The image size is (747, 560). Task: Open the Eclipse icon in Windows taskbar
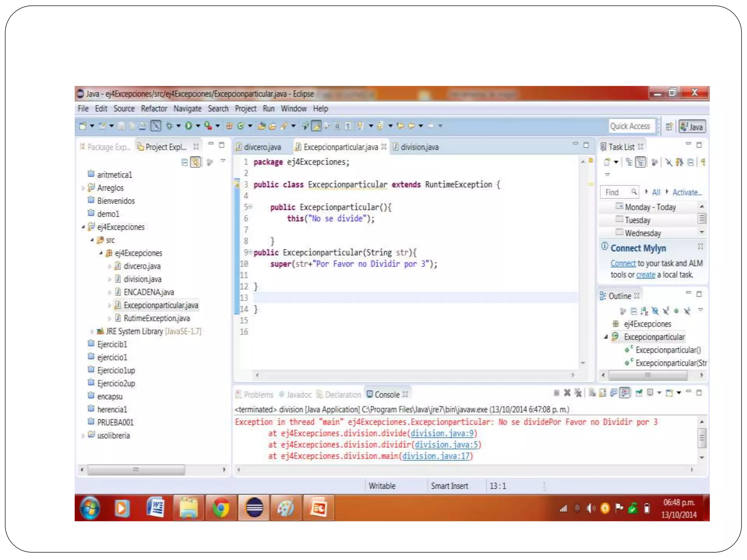[x=254, y=508]
